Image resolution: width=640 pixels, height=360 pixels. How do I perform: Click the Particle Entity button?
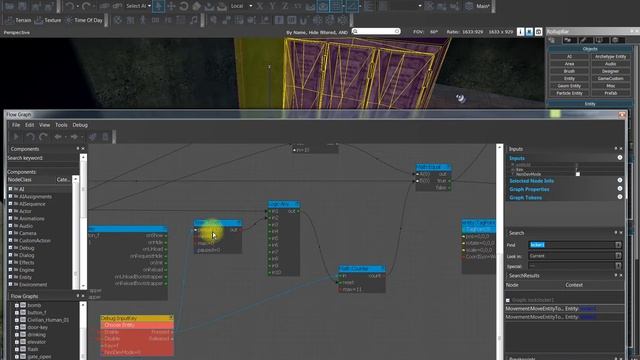tap(569, 93)
